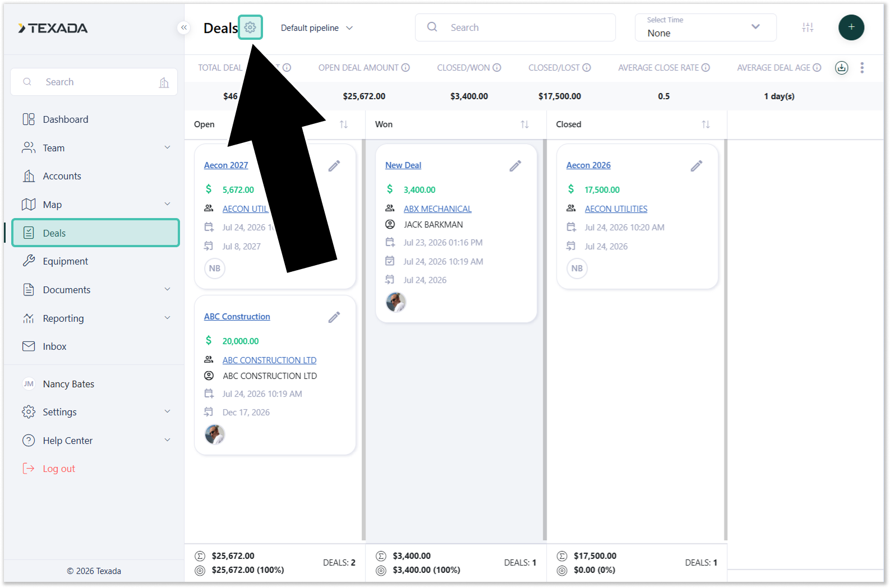Click the magnifier icon in deals search
The image size is (890, 588).
432,27
